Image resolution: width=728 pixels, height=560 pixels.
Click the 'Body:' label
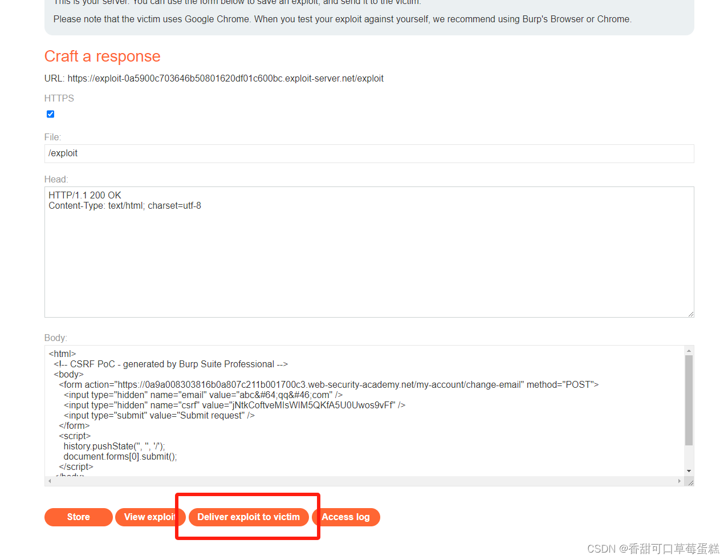56,338
